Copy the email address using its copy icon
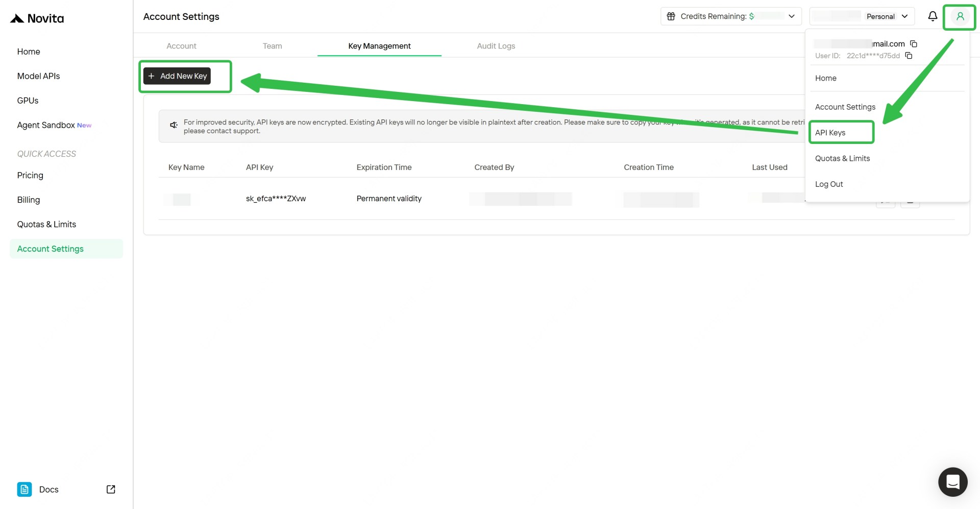 pos(914,43)
